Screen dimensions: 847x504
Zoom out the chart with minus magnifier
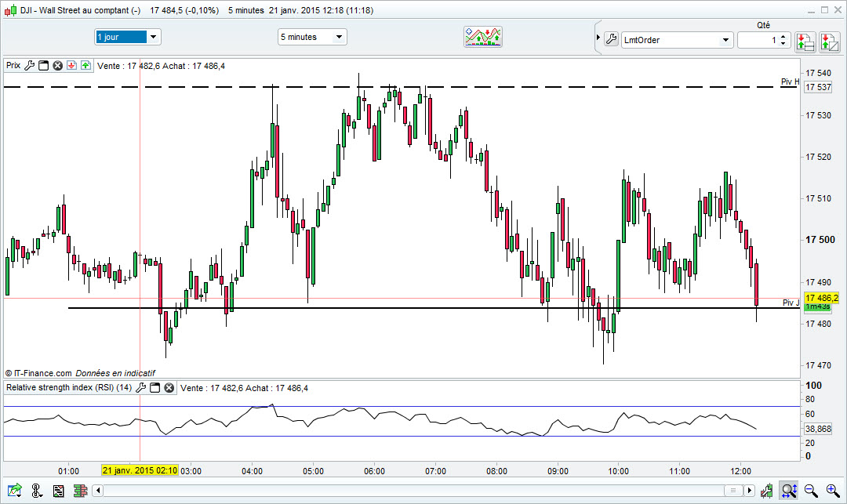811,491
